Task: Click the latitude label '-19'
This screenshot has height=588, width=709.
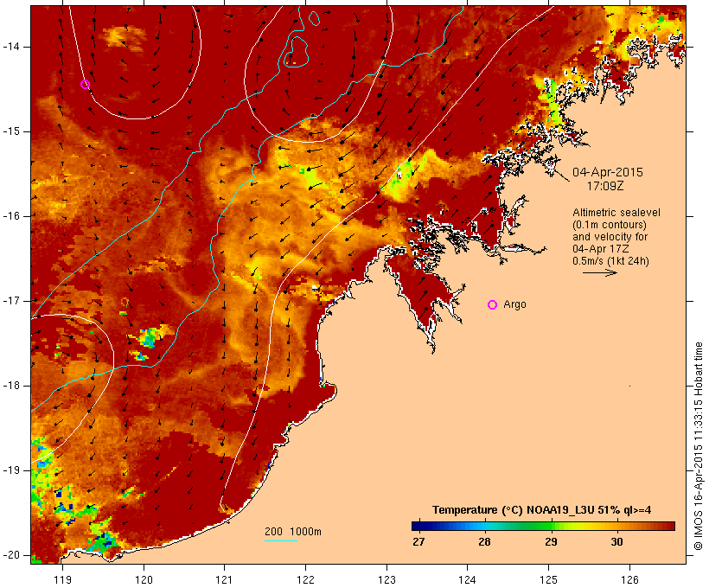Action: point(11,470)
